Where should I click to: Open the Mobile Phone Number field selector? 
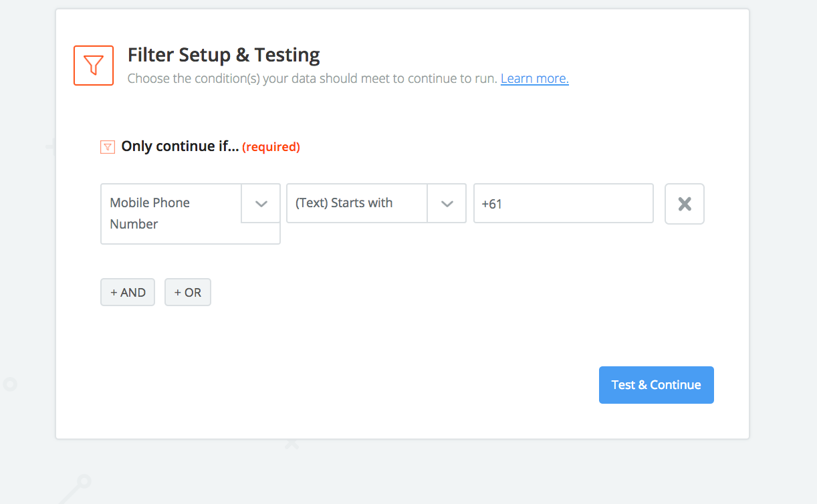(191, 214)
